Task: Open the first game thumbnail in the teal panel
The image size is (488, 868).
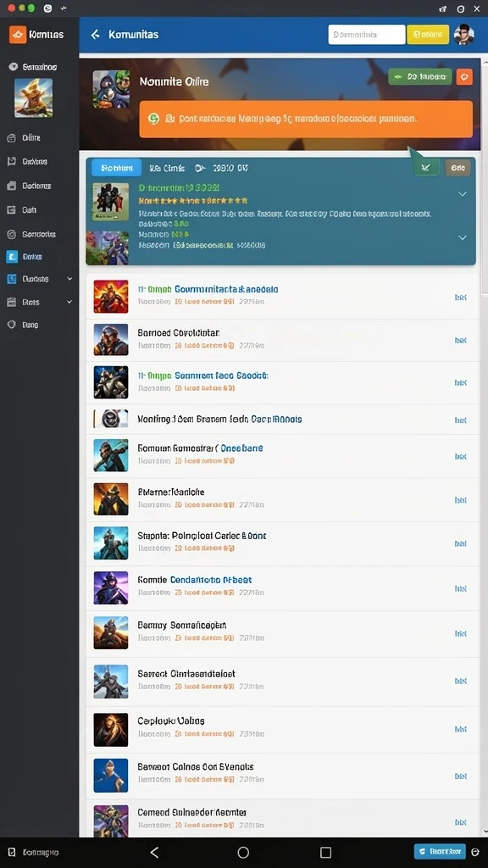Action: (x=111, y=202)
